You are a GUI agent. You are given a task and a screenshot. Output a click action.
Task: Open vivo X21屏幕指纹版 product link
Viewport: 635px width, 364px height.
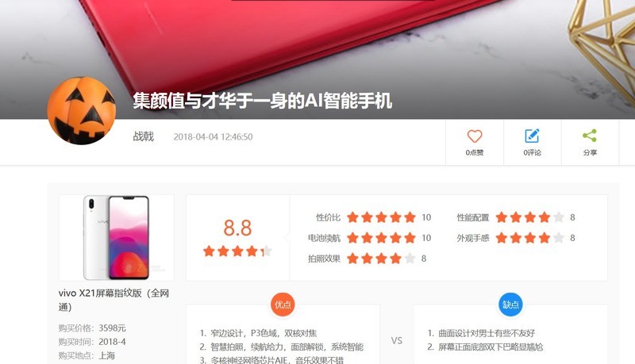click(x=114, y=300)
